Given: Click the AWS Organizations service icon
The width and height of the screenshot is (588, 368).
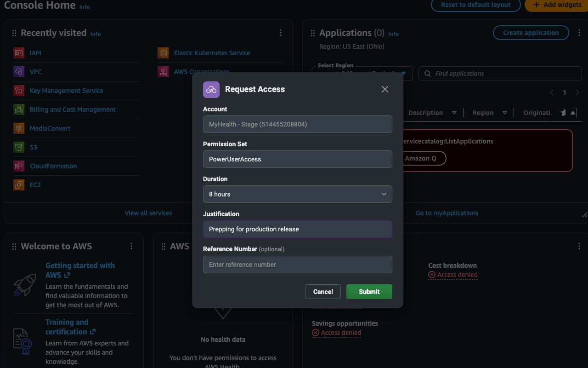Looking at the screenshot, I should tap(163, 72).
